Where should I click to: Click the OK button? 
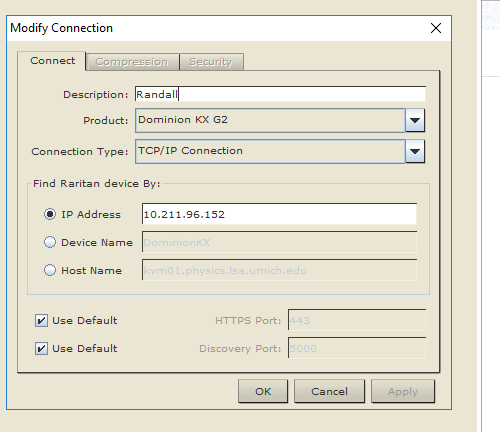(263, 391)
